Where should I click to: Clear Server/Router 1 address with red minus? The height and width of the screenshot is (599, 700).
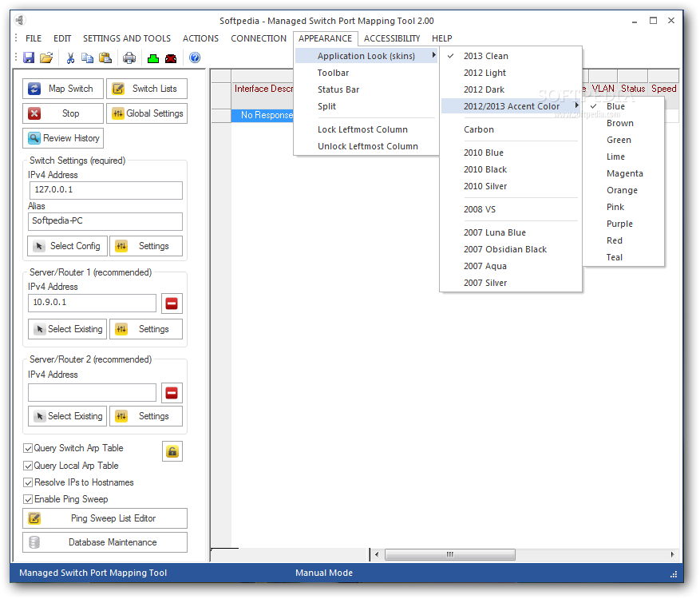point(172,303)
